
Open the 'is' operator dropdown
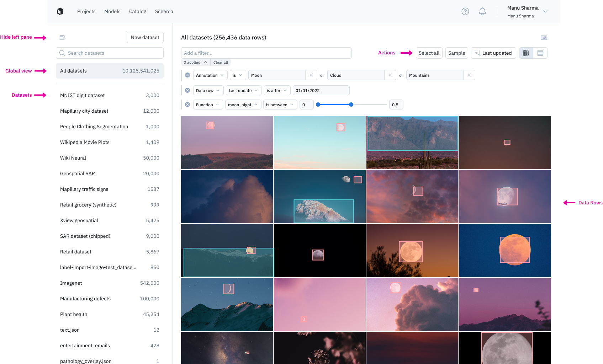[237, 75]
